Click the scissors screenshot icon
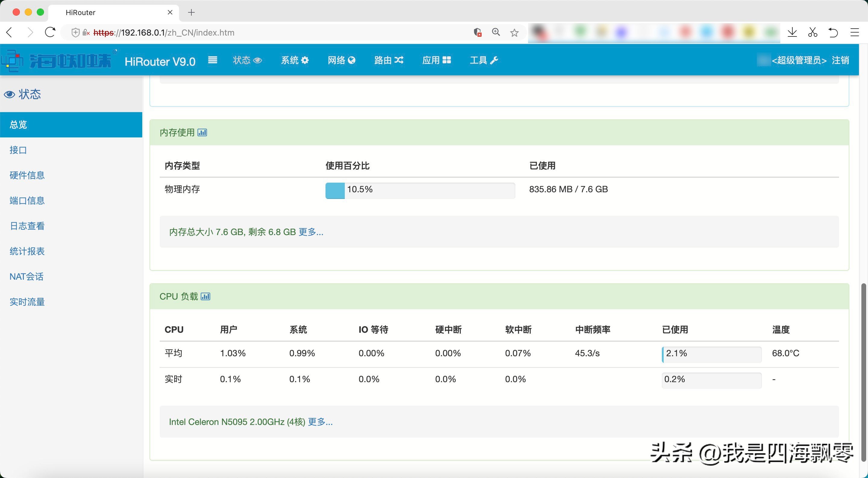This screenshot has height=478, width=868. click(x=813, y=33)
